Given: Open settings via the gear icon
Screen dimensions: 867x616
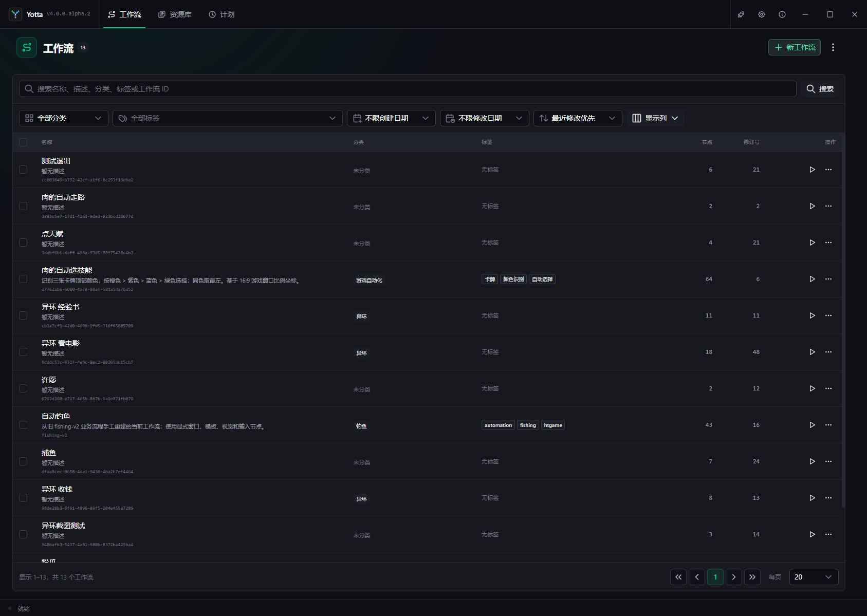Looking at the screenshot, I should click(x=762, y=14).
